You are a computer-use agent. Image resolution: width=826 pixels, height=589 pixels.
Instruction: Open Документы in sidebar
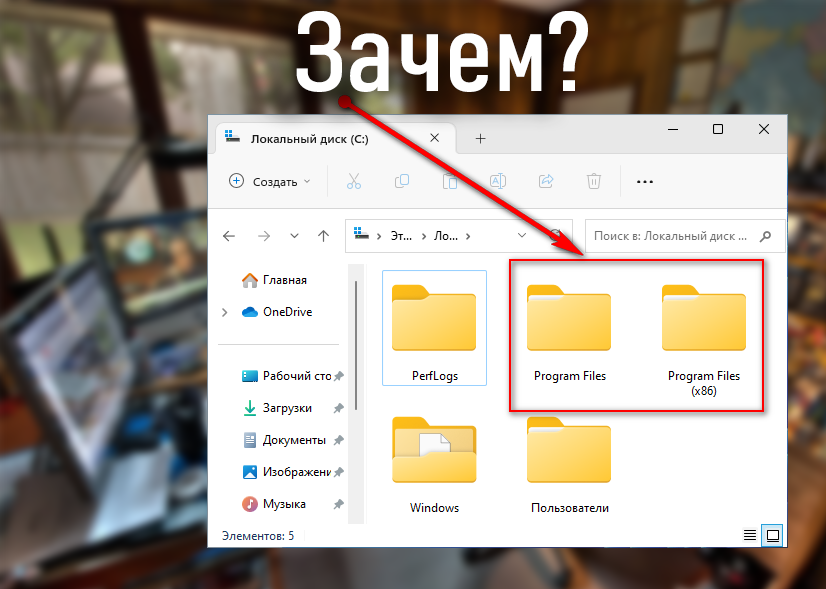(284, 440)
